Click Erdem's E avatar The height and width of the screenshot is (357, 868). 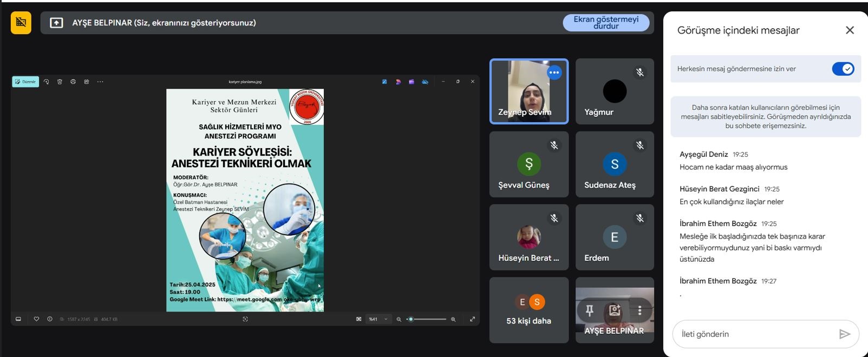coord(615,237)
